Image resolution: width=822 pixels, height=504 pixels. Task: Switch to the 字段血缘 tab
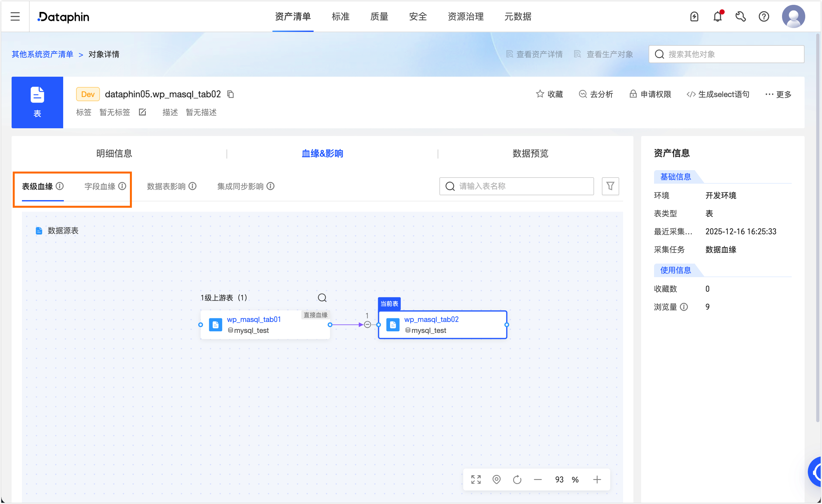pos(100,186)
